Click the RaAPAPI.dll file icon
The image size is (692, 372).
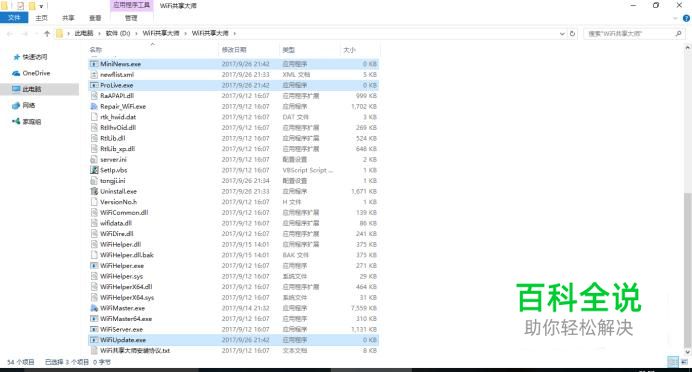[94, 96]
